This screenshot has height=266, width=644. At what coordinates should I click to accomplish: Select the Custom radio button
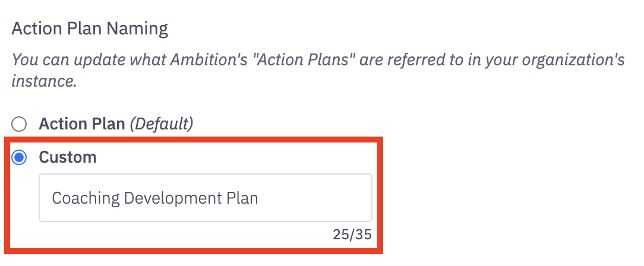[x=20, y=157]
